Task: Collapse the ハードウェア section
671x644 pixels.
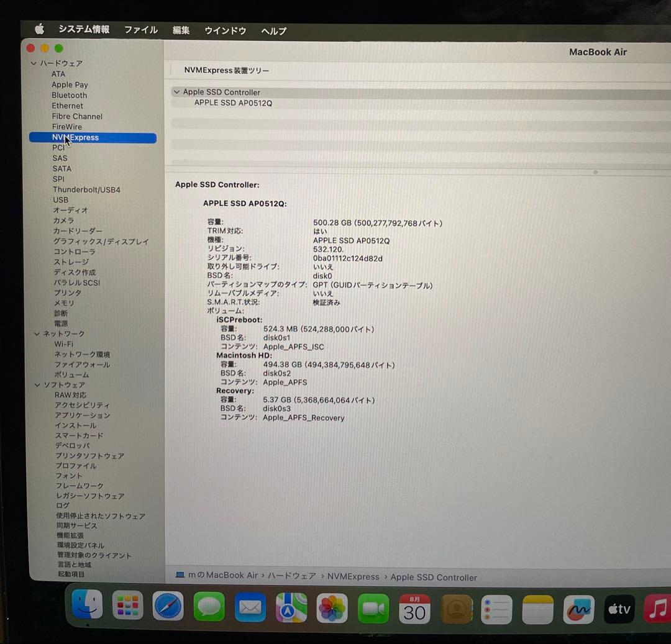Action: [x=34, y=63]
